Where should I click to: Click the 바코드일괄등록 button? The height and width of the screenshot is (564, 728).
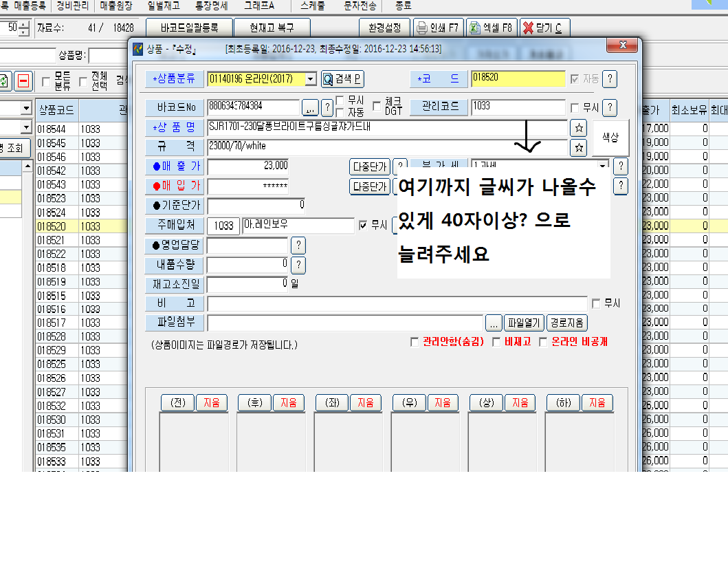point(190,28)
